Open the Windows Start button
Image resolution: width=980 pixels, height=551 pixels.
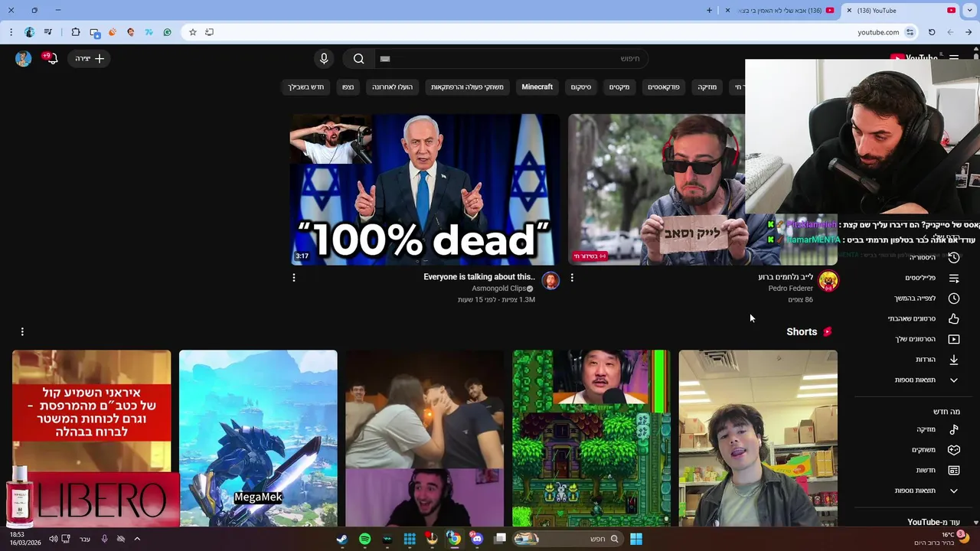(635, 539)
